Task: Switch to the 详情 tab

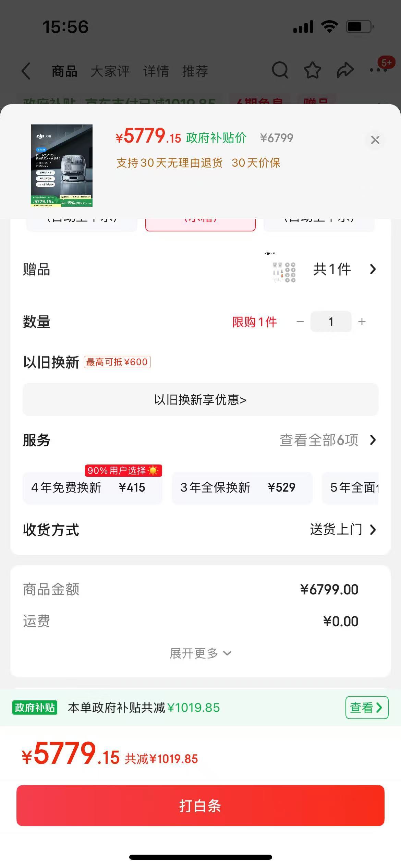Action: tap(156, 71)
